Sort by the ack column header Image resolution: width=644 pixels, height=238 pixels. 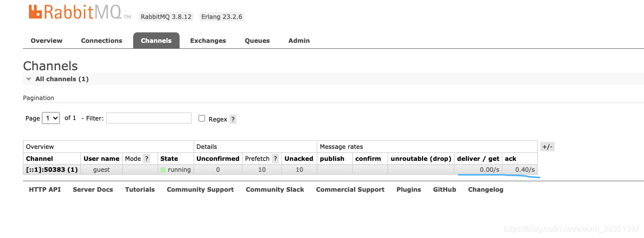click(x=510, y=159)
